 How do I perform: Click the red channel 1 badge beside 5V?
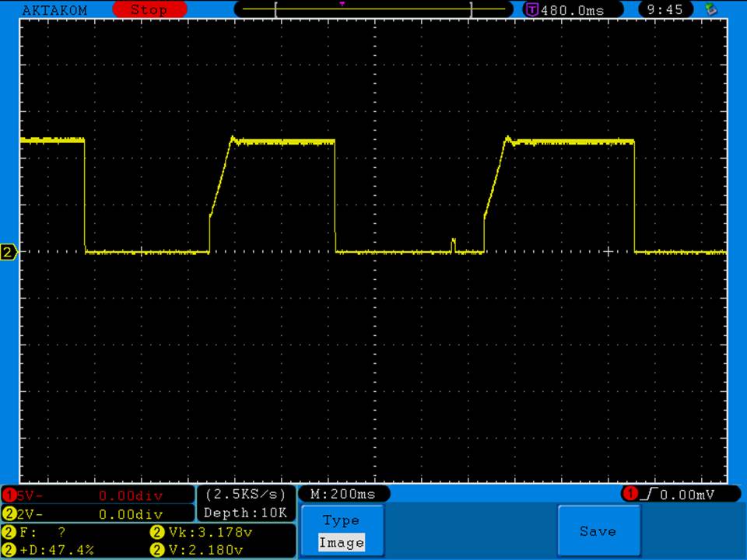click(x=9, y=495)
